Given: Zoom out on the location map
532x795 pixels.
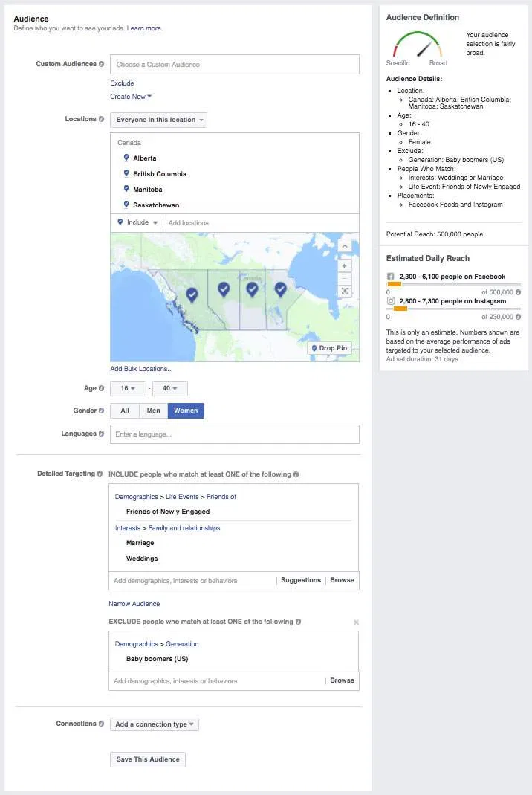Looking at the screenshot, I should click(344, 278).
